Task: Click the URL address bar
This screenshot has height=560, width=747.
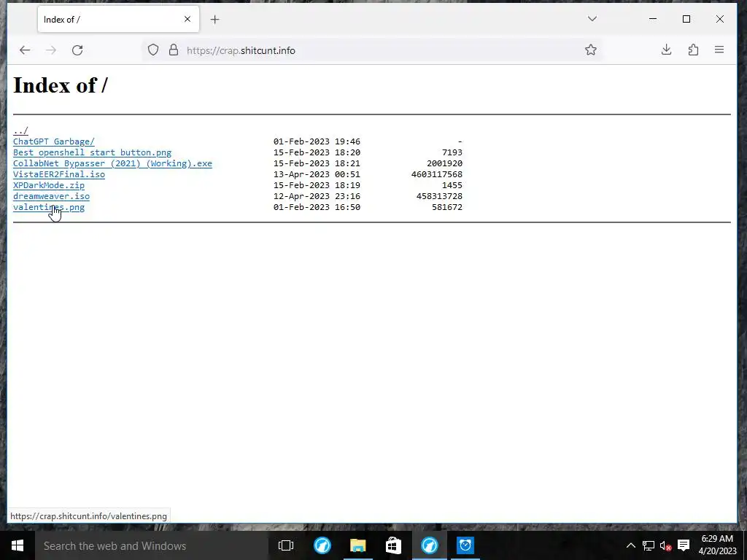Action: [371, 50]
